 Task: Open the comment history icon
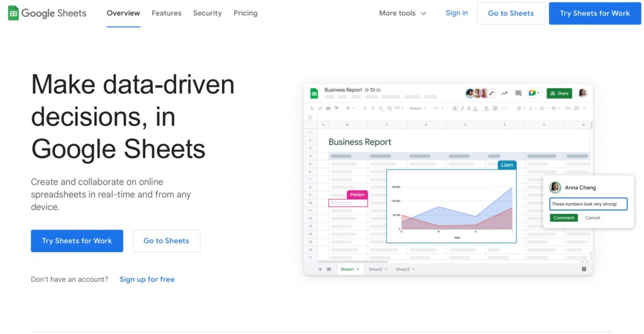point(518,93)
